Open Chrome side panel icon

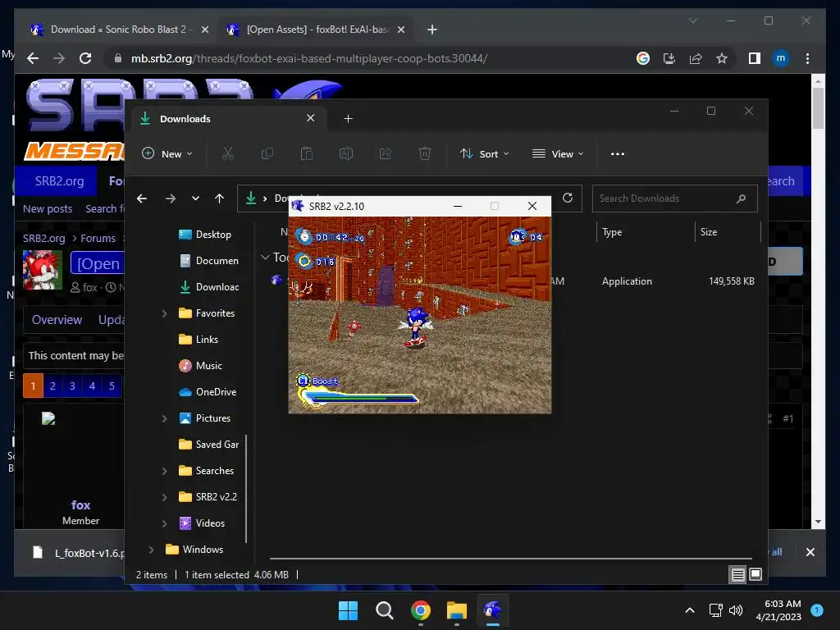click(x=755, y=58)
